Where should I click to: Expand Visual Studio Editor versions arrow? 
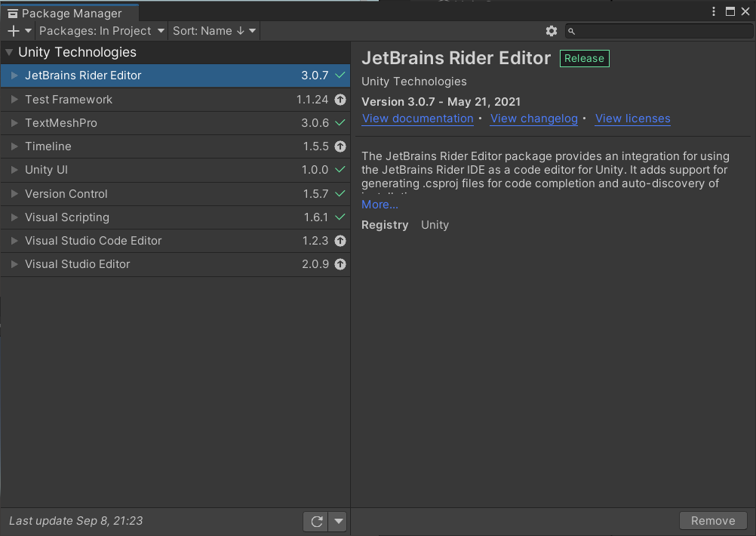click(14, 264)
